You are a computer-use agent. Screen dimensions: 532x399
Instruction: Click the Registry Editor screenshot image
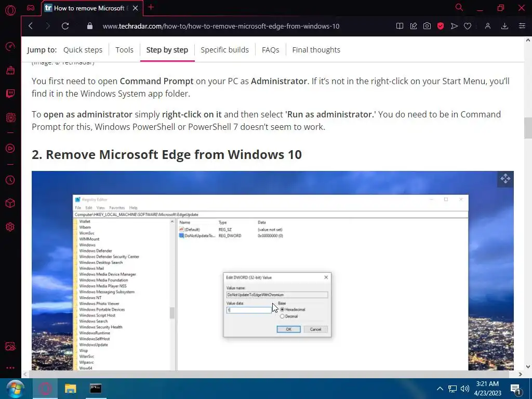pos(272,270)
